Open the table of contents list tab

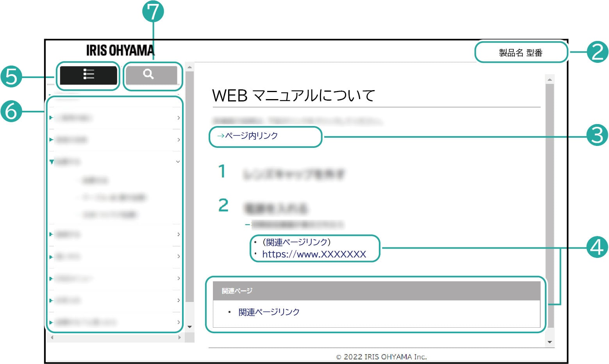pyautogui.click(x=88, y=75)
